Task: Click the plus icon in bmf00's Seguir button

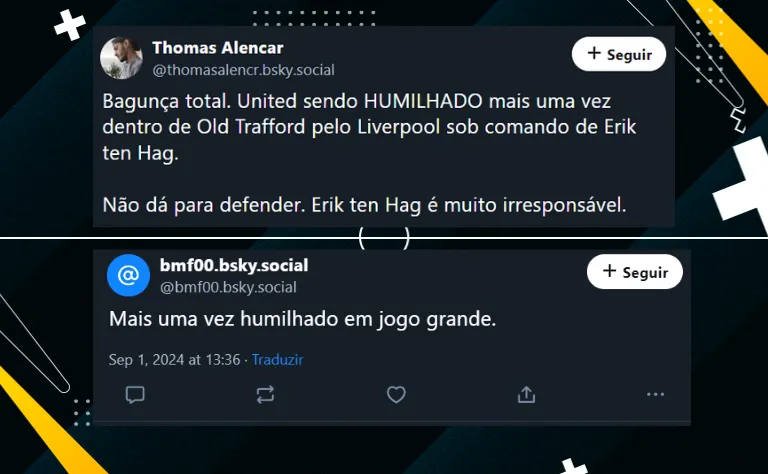Action: (609, 270)
